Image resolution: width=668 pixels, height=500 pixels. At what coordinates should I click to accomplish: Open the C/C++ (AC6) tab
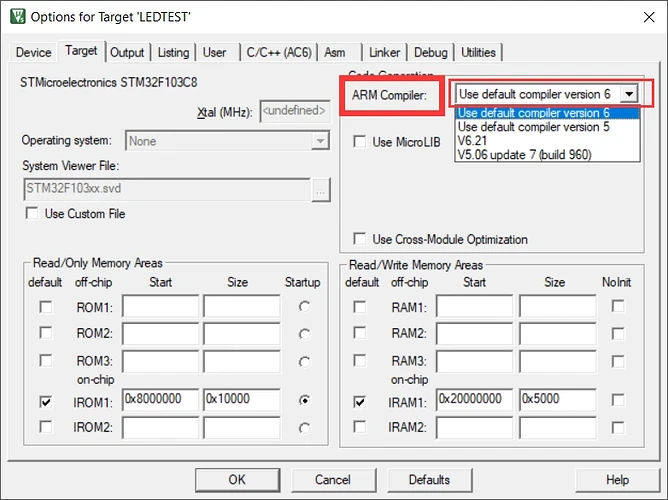277,52
